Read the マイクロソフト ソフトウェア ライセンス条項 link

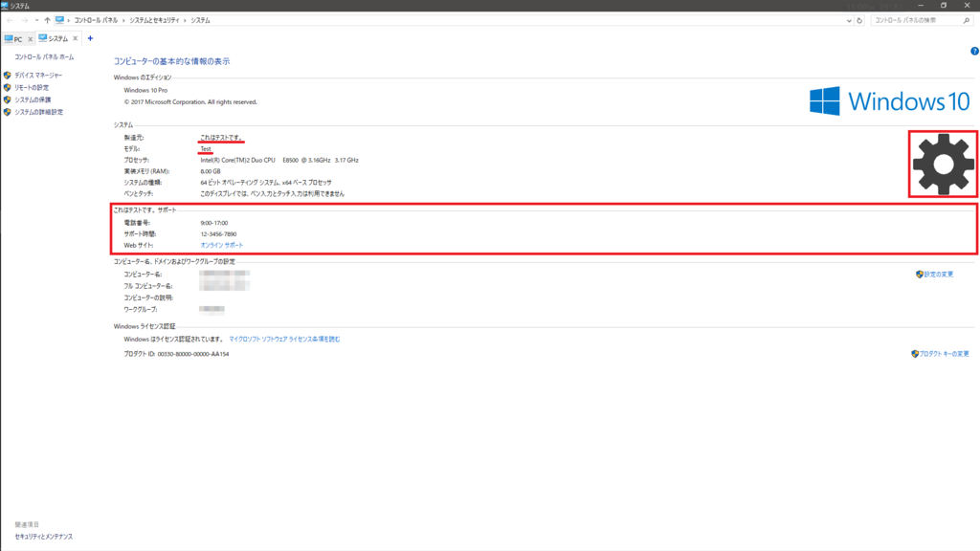pos(284,340)
